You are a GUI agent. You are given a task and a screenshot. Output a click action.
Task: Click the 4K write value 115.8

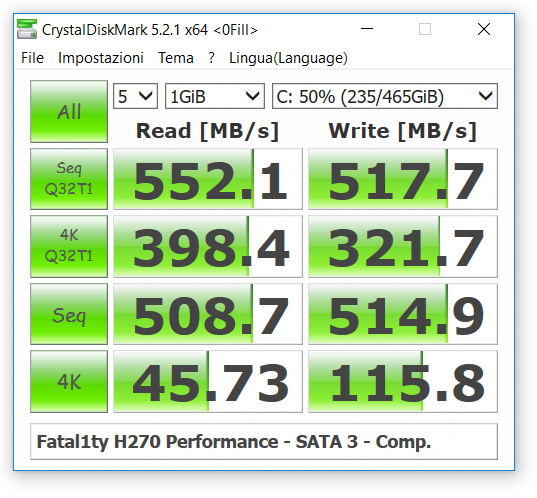(x=403, y=381)
